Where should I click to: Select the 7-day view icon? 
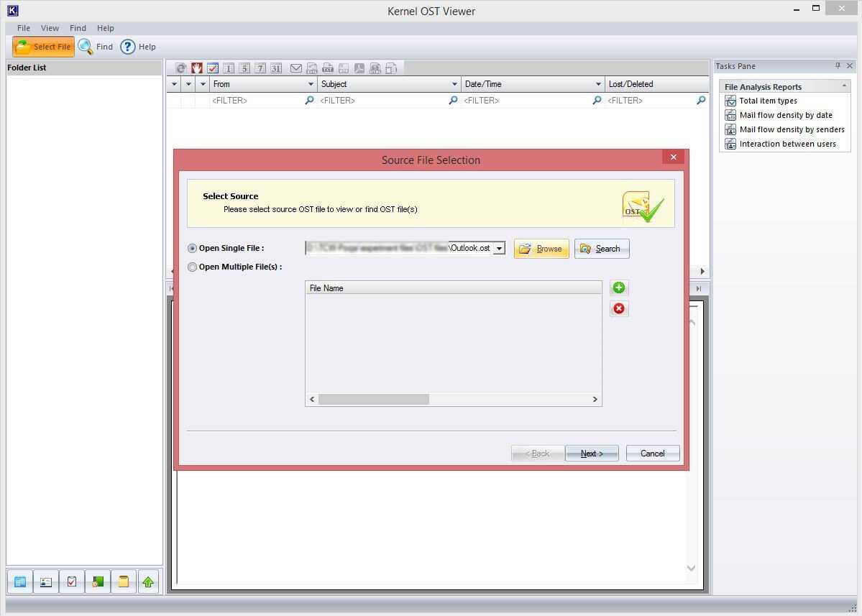(x=260, y=68)
